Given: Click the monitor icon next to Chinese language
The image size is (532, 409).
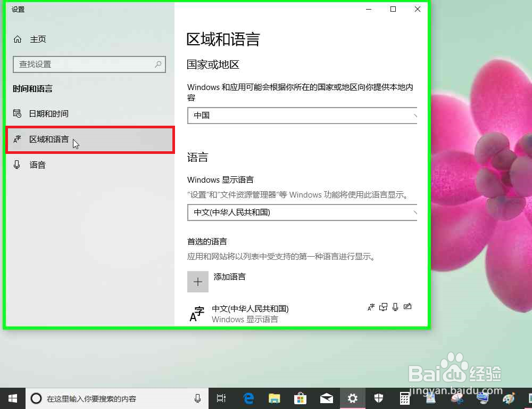Looking at the screenshot, I should click(x=384, y=307).
